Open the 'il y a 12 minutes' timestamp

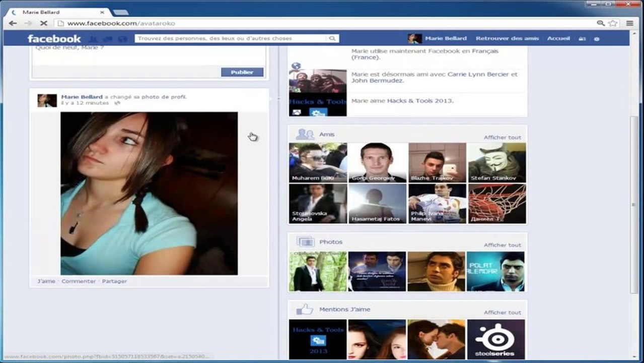coord(85,103)
